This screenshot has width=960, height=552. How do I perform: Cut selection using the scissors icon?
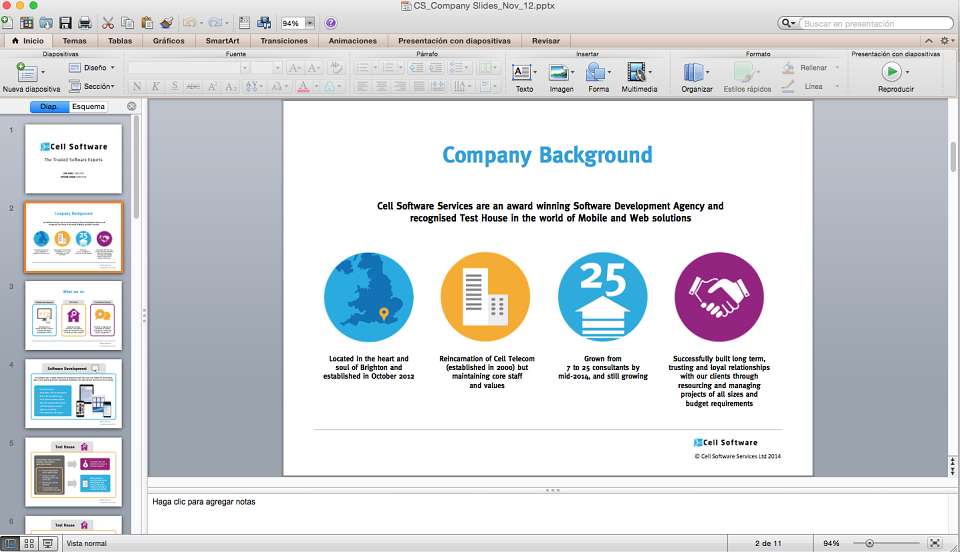[x=108, y=23]
